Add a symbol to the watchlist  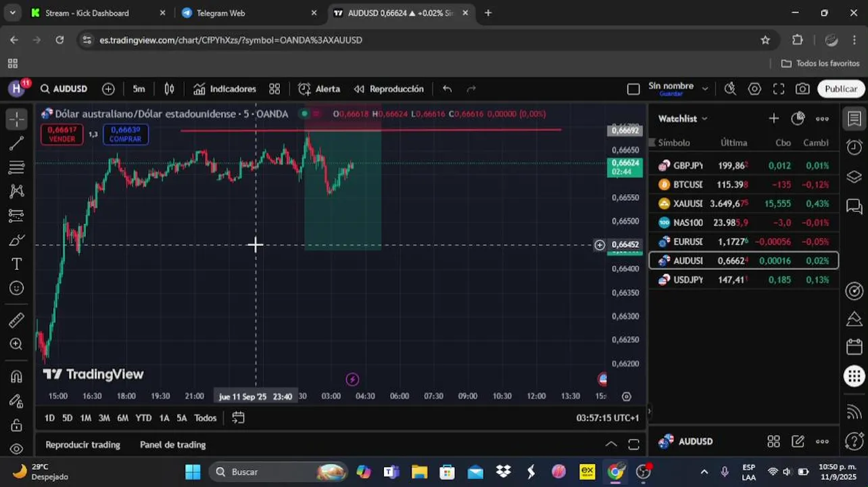pyautogui.click(x=773, y=118)
